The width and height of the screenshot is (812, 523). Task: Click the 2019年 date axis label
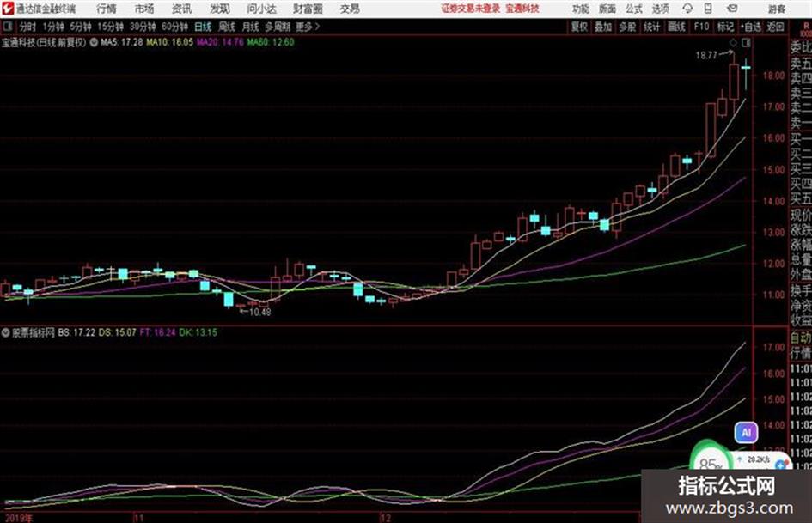(x=19, y=518)
